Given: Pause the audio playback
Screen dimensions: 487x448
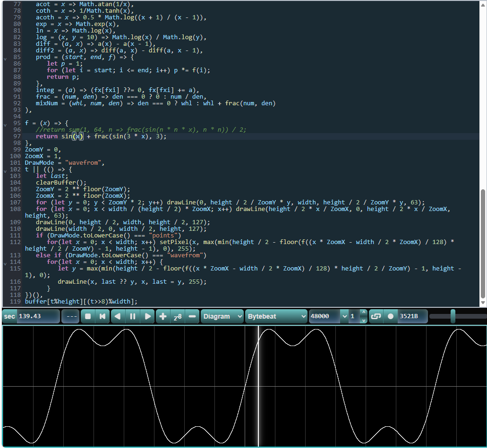Looking at the screenshot, I should point(133,316).
